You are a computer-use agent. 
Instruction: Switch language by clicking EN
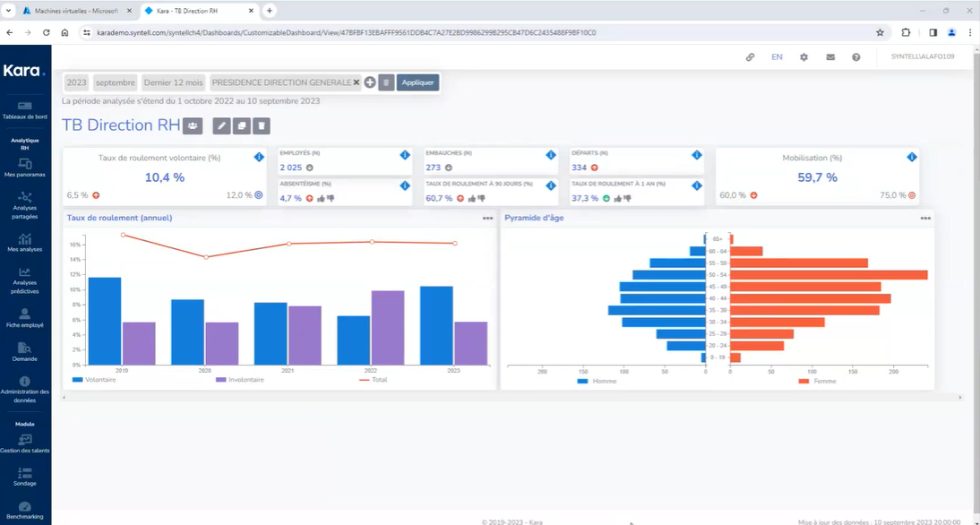(778, 56)
